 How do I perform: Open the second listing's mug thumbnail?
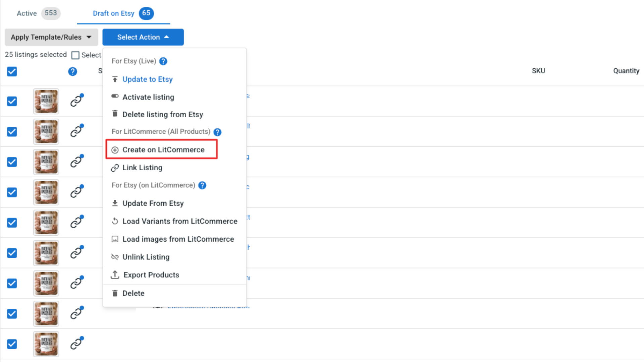[46, 132]
